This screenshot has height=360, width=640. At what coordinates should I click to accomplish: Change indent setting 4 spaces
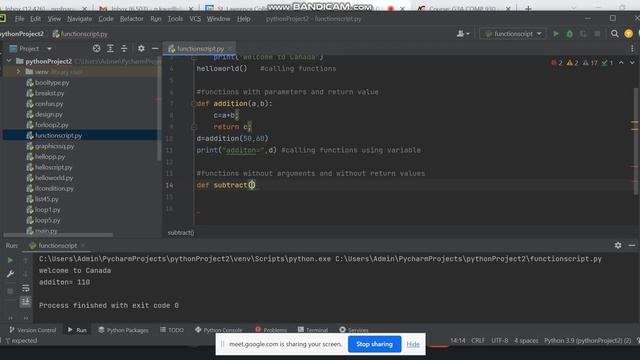coord(526,340)
